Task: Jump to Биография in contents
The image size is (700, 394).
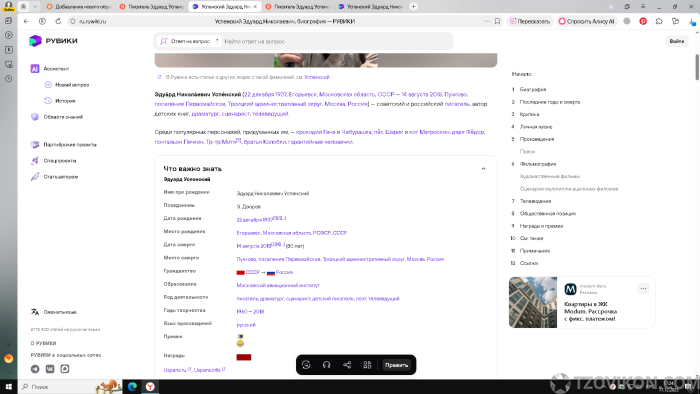Action: pos(533,89)
